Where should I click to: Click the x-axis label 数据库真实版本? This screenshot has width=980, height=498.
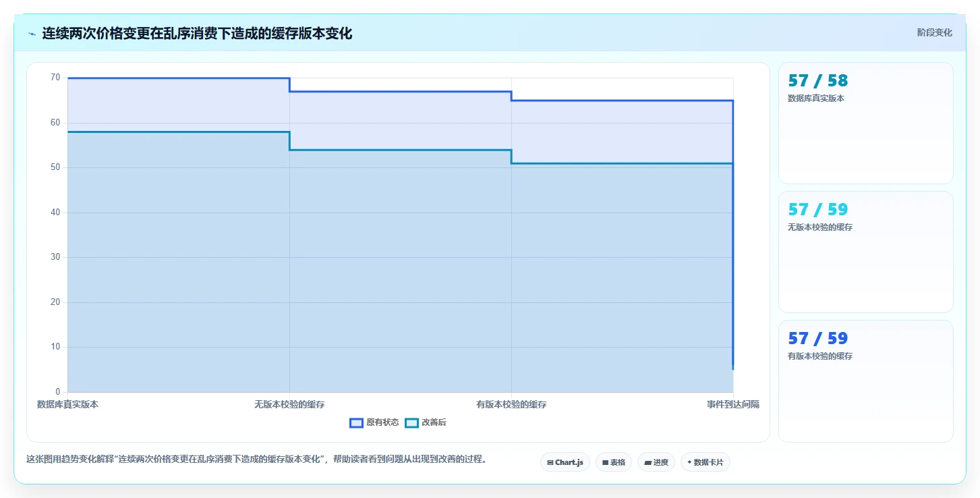pos(67,405)
